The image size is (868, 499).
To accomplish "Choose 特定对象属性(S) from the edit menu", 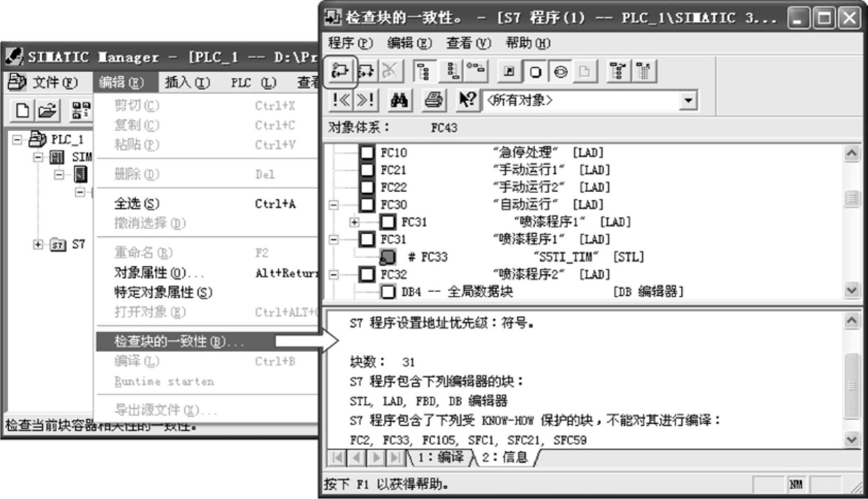I will pyautogui.click(x=206, y=292).
